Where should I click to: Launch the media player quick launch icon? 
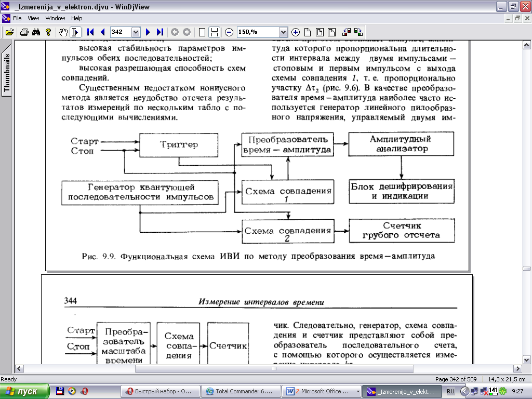tap(72, 391)
